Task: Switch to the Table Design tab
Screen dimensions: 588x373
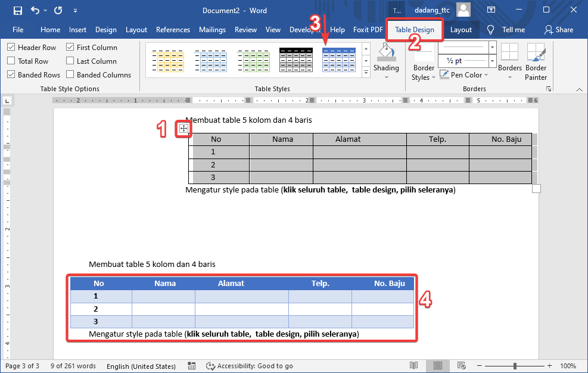Action: [415, 29]
